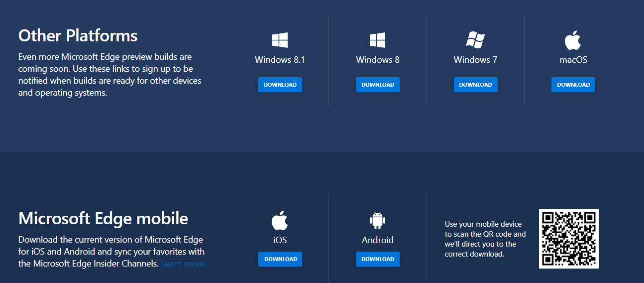The height and width of the screenshot is (283, 644).
Task: Click the Windows 8 logo icon
Action: pos(377,40)
